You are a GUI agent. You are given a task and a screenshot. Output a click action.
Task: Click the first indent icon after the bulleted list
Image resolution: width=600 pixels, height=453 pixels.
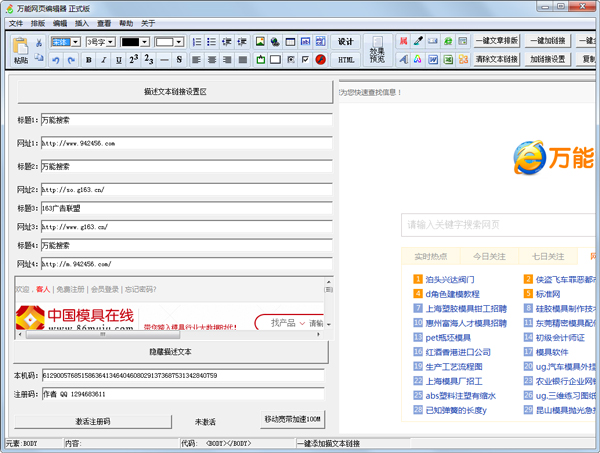coord(227,42)
